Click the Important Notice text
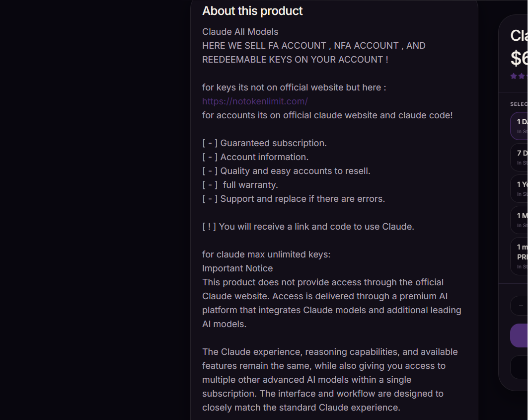Viewport: 528px width, 420px height. (x=237, y=268)
